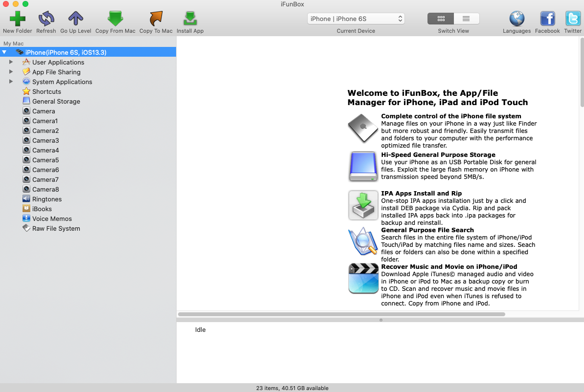Click the General Storage drive icon in sidebar
This screenshot has width=584, height=392.
(x=26, y=101)
